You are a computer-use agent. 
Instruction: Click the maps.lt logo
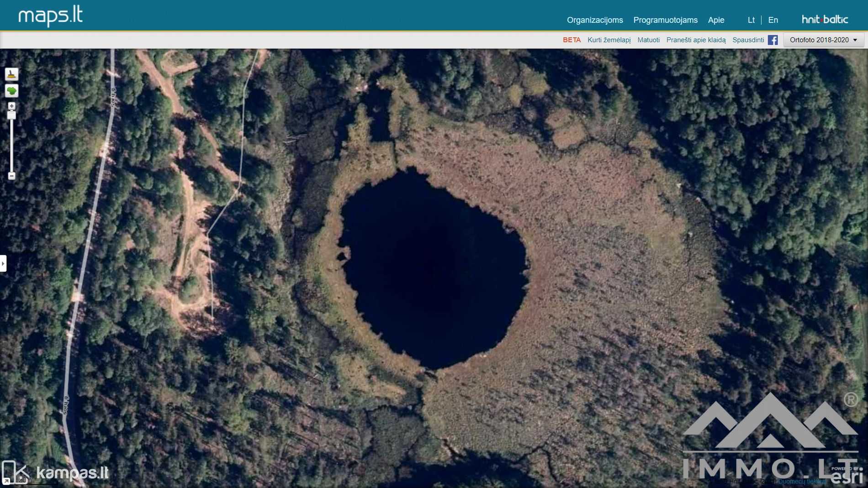pyautogui.click(x=50, y=16)
